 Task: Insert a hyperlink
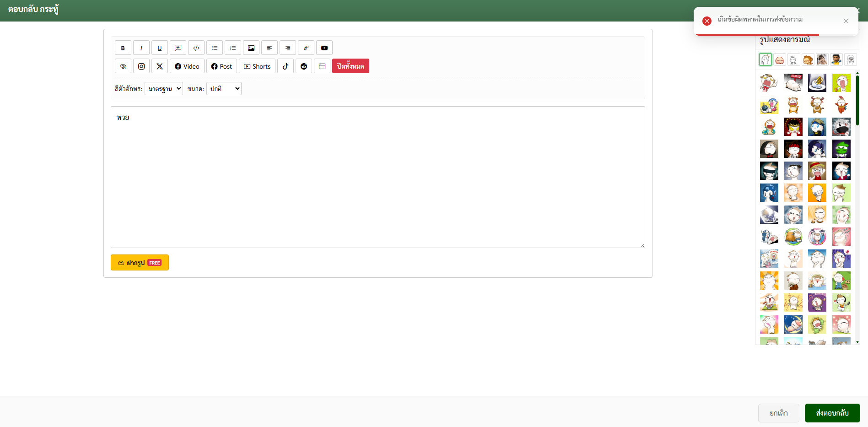tap(306, 48)
